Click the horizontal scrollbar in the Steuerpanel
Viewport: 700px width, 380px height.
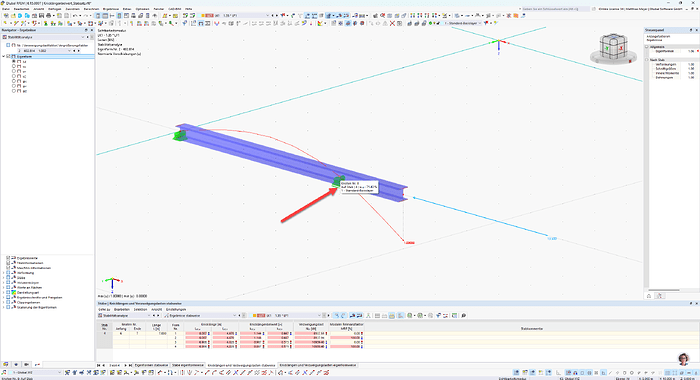coord(664,290)
